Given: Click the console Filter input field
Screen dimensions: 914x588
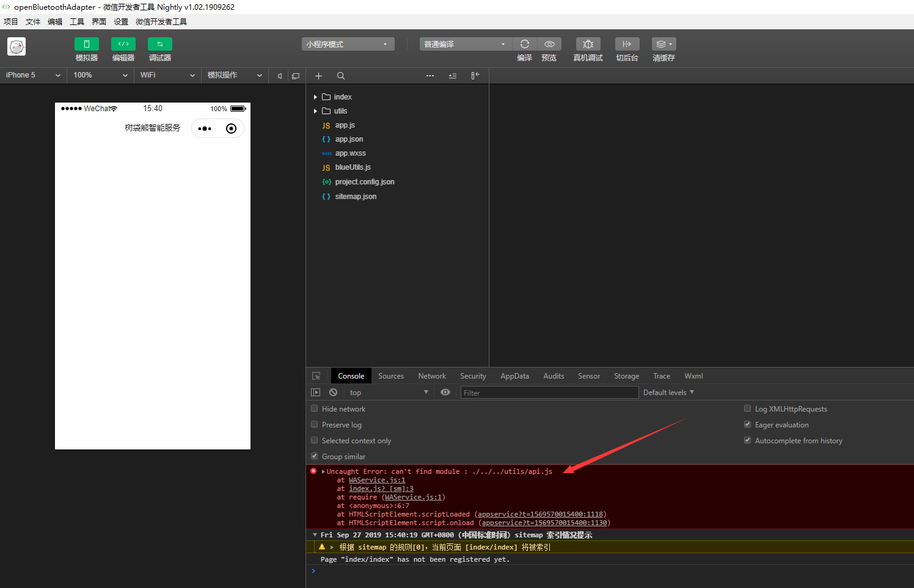Looking at the screenshot, I should click(x=549, y=393).
